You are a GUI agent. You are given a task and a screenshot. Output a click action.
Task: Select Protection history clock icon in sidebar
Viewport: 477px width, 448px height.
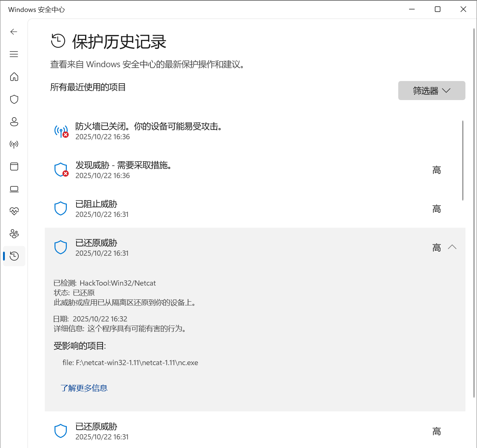(14, 256)
